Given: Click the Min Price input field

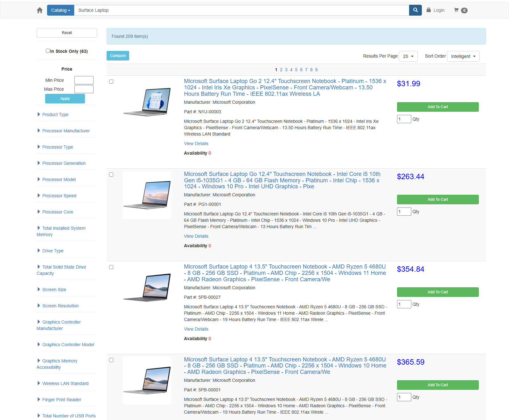Looking at the screenshot, I should [x=84, y=80].
